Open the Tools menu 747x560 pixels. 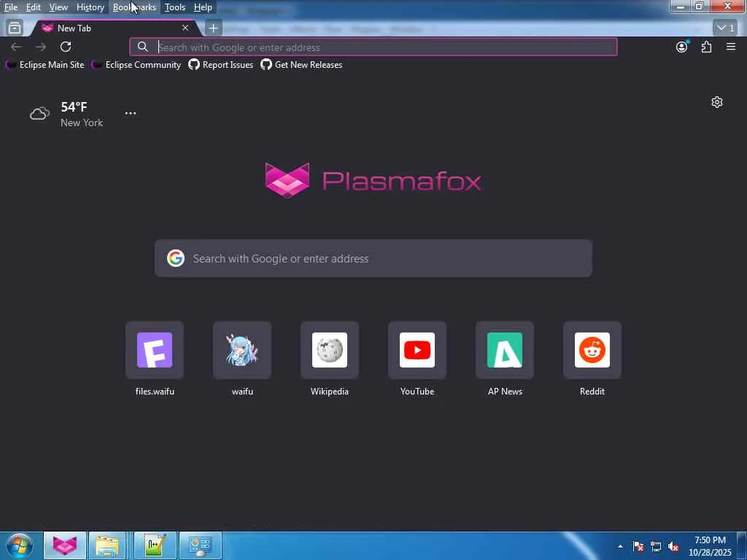point(175,7)
